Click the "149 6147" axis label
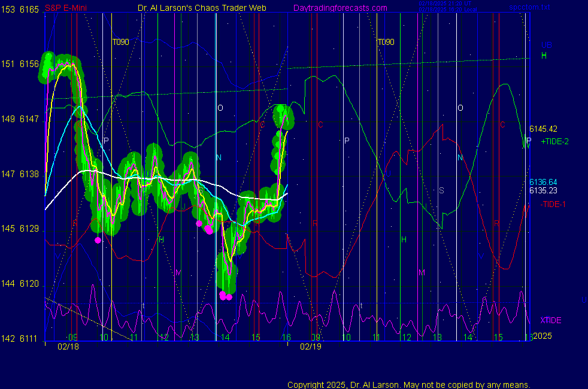The image size is (588, 389). pyautogui.click(x=20, y=119)
